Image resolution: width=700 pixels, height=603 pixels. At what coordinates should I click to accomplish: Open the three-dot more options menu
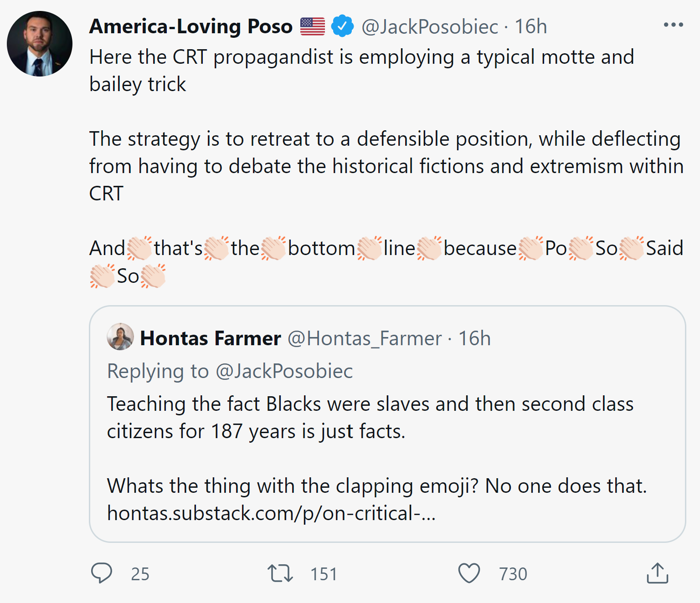[x=673, y=25]
